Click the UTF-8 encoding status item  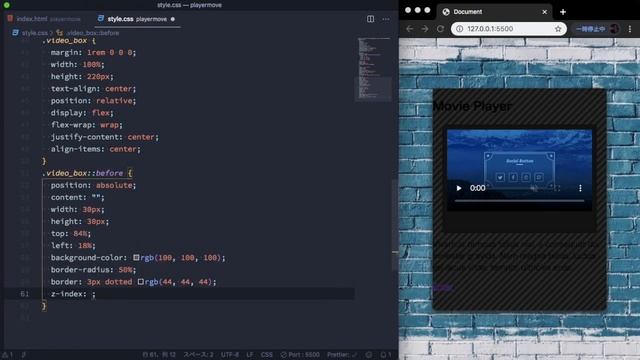pyautogui.click(x=230, y=355)
